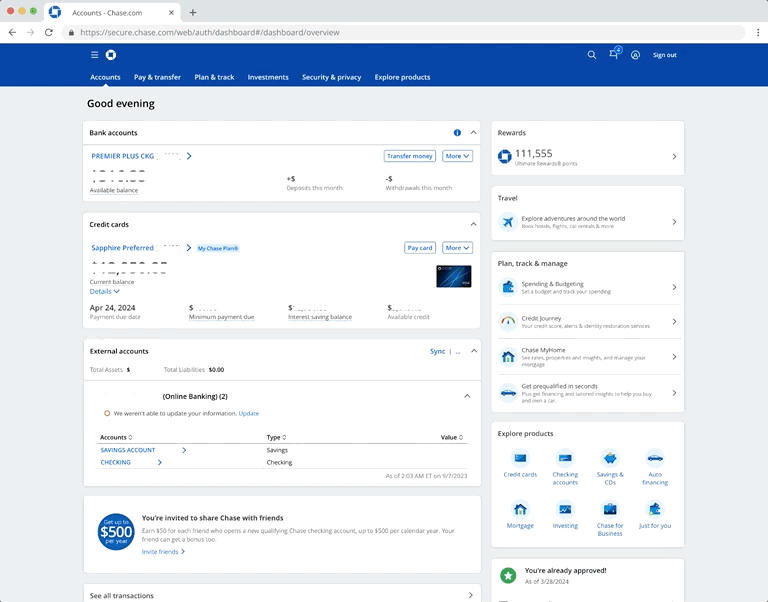Open the PREMIER PLUS CKG account link
This screenshot has width=768, height=602.
[x=141, y=156]
